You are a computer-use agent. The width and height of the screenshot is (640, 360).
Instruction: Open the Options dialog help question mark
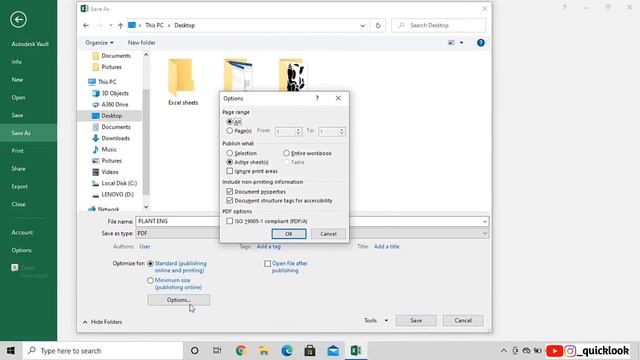click(317, 98)
